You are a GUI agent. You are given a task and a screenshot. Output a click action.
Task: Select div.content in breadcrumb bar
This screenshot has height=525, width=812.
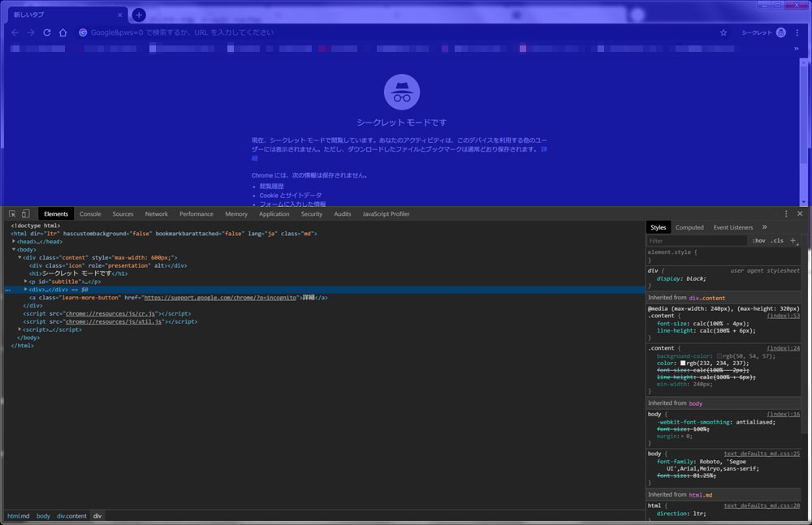click(71, 516)
